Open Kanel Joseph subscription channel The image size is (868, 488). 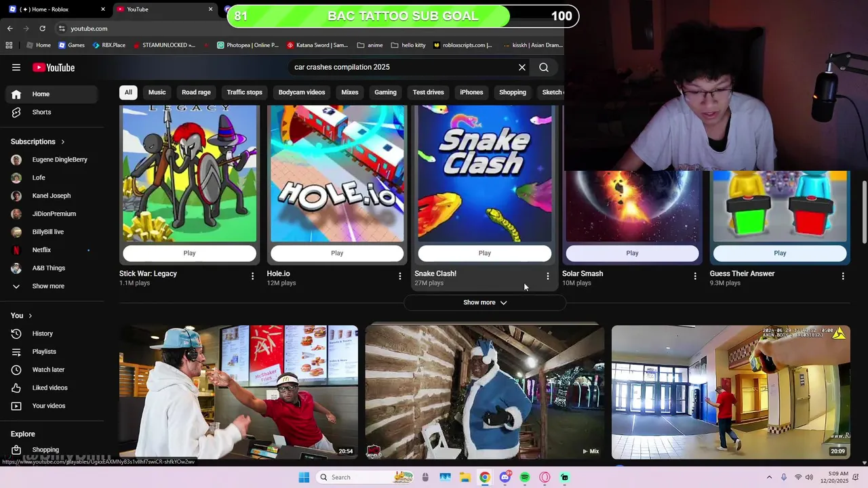[x=52, y=196]
